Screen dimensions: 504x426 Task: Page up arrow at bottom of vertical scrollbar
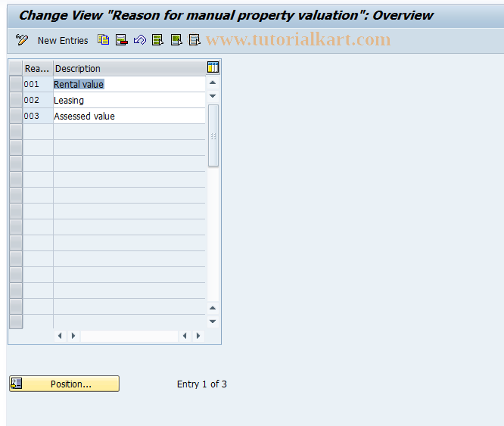[213, 308]
